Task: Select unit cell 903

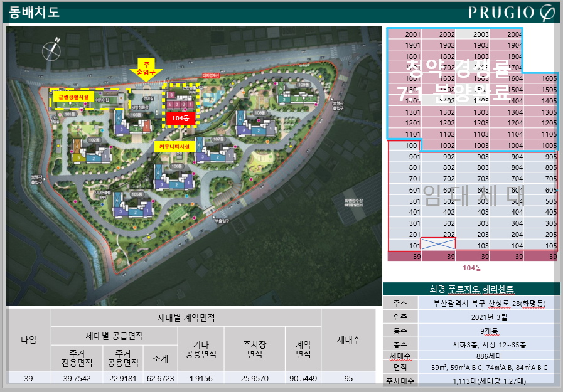Action: click(472, 157)
